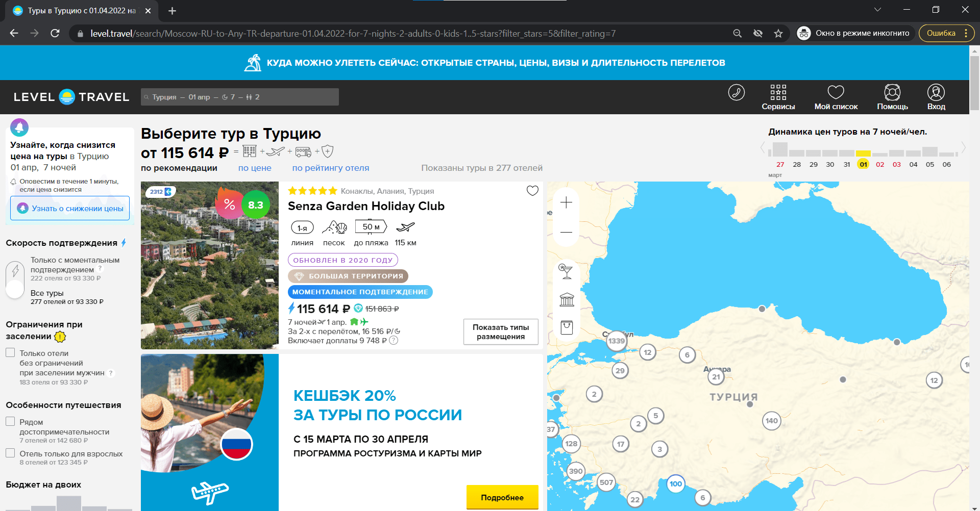Click the Level Travel sun logo
Image resolution: width=980 pixels, height=511 pixels.
(67, 97)
